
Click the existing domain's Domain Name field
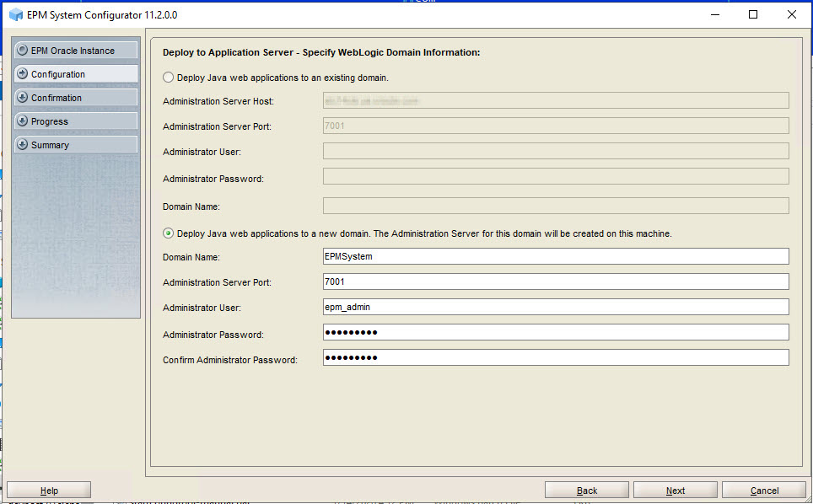pos(556,206)
